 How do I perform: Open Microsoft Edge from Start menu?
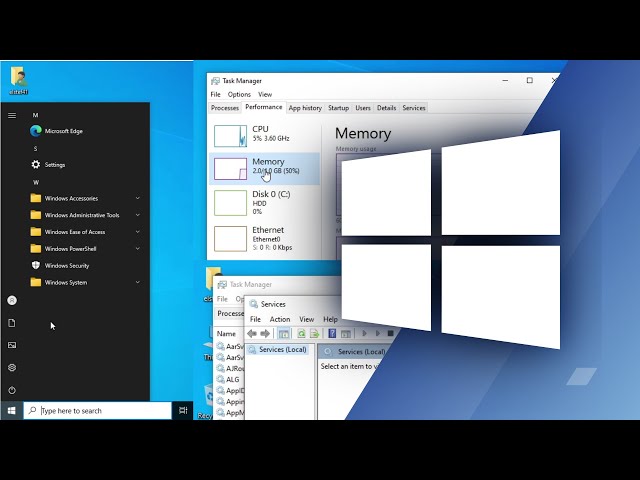[56, 131]
